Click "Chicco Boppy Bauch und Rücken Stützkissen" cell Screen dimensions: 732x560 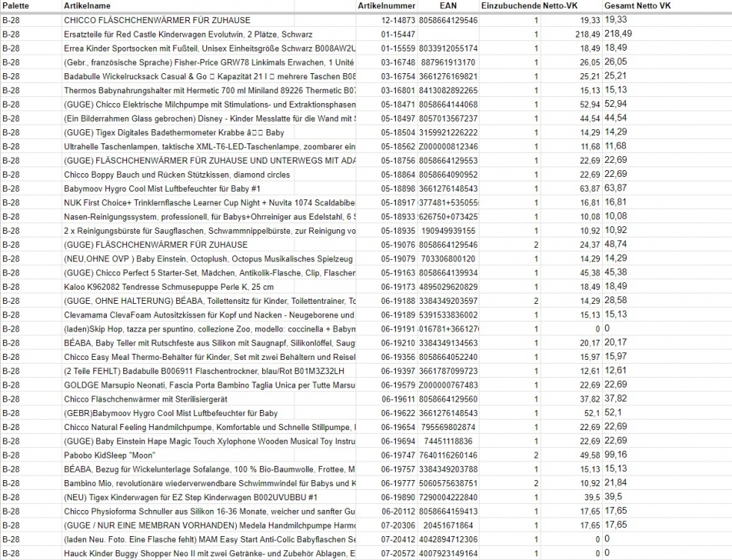(176, 174)
